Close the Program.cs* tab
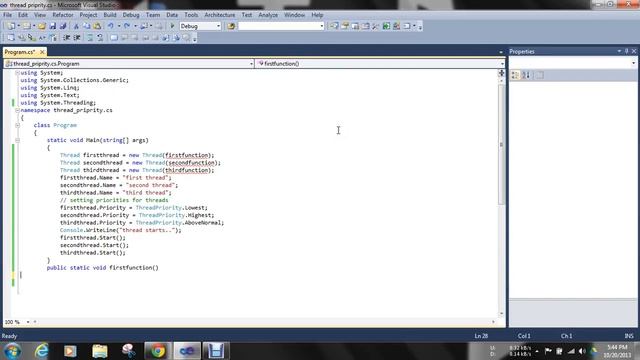This screenshot has height=360, width=640. click(42, 52)
